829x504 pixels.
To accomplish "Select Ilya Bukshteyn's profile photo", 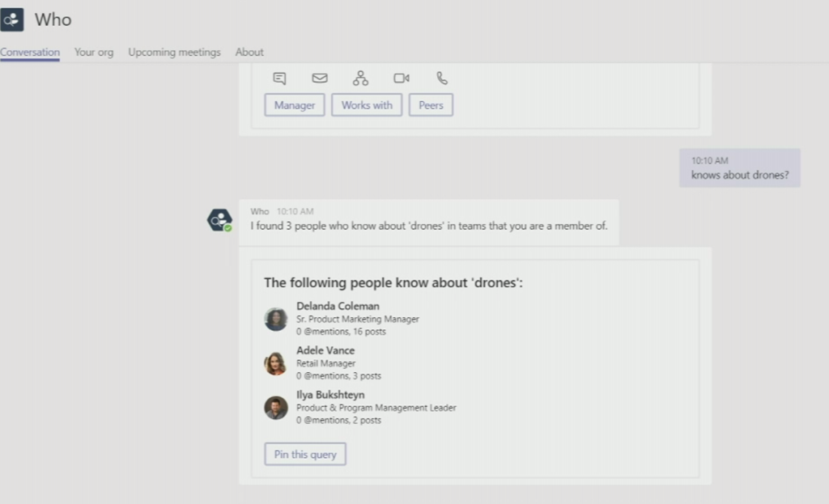I will click(276, 408).
